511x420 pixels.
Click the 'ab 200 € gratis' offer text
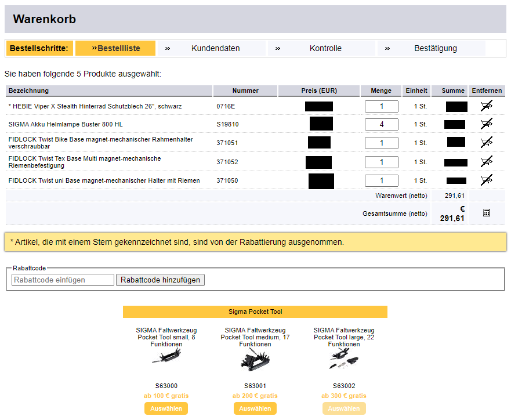(x=255, y=396)
